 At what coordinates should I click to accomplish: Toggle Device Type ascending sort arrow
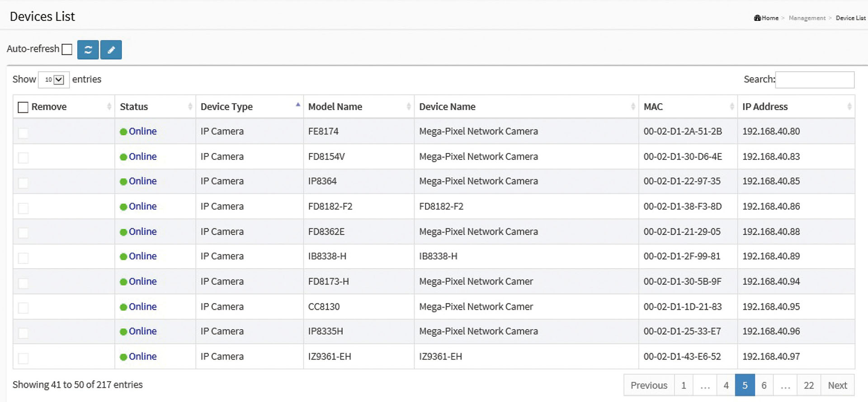click(298, 104)
